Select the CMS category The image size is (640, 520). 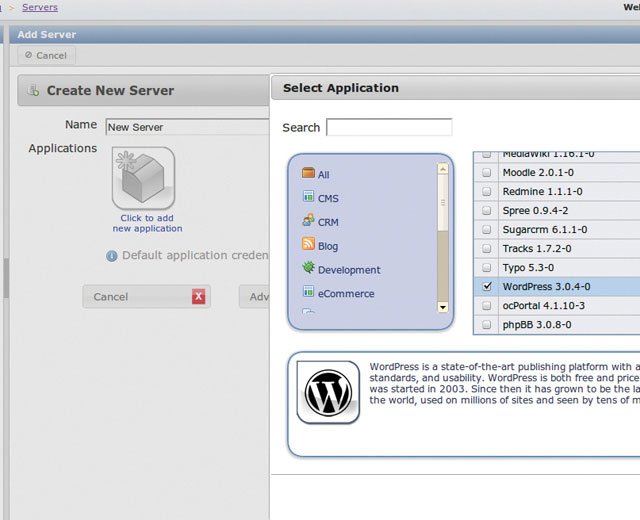(328, 198)
